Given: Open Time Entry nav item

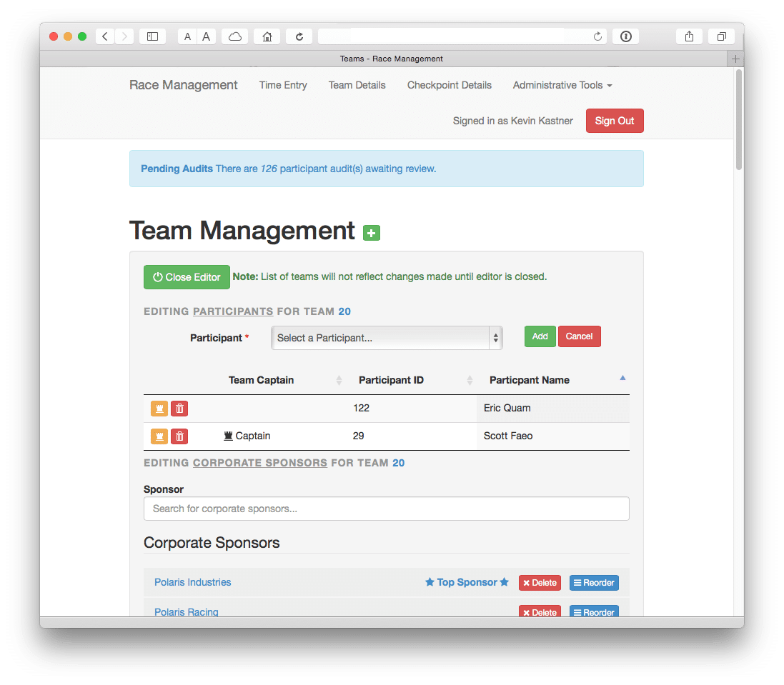Looking at the screenshot, I should tap(283, 86).
